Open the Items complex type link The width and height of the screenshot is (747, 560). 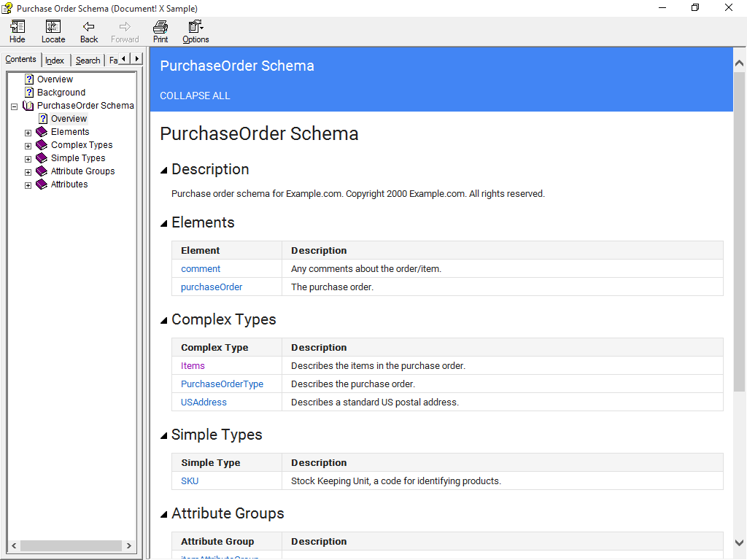pyautogui.click(x=193, y=366)
